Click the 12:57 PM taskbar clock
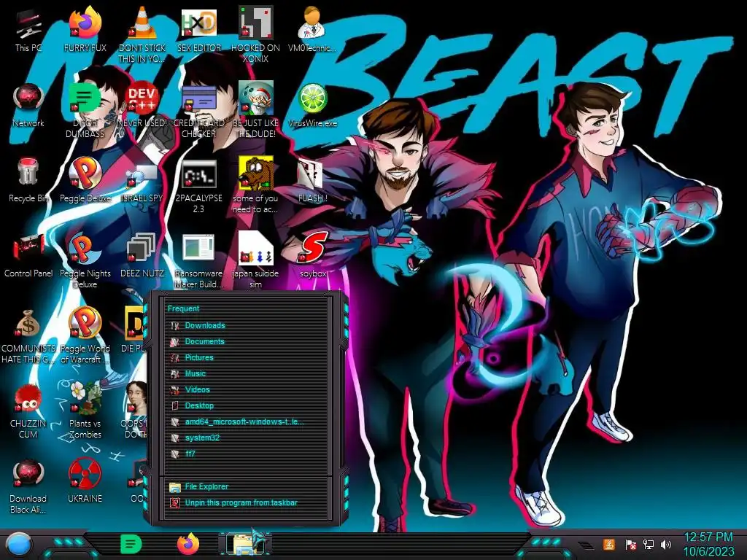This screenshot has width=747, height=560. (708, 537)
